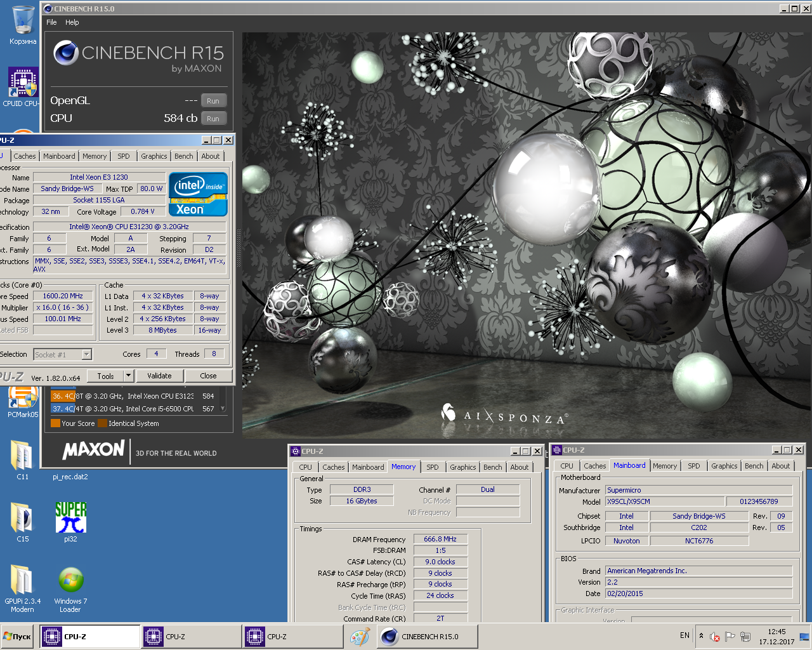Click the DDR3 memory type field
This screenshot has height=650, width=812.
pos(362,489)
